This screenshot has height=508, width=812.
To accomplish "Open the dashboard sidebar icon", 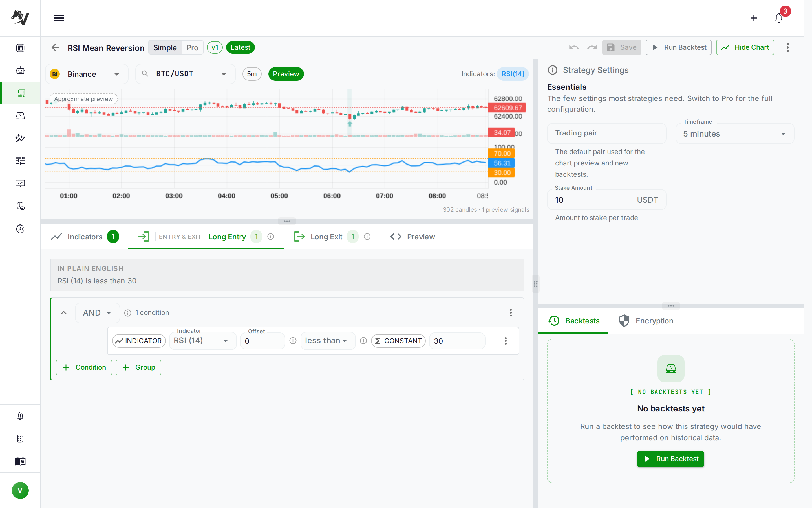I will coord(20,48).
